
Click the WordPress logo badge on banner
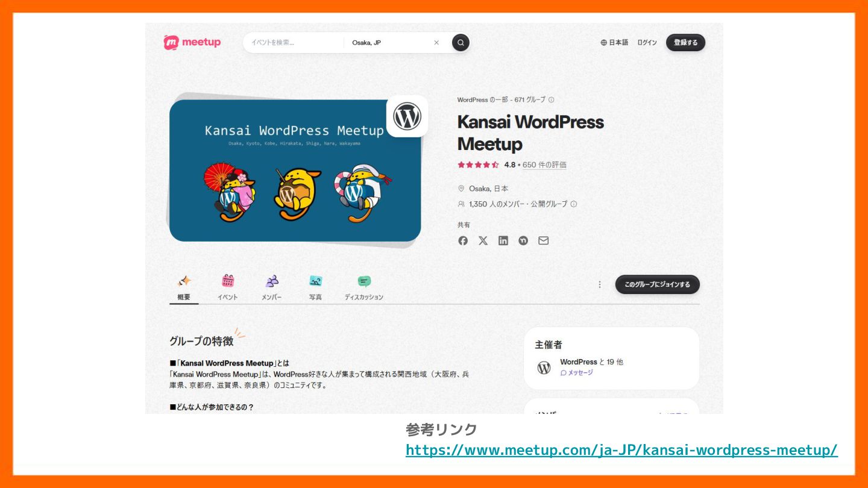click(x=407, y=116)
